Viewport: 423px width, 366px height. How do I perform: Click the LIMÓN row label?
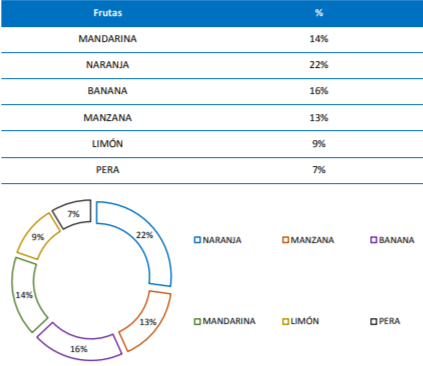coord(107,144)
